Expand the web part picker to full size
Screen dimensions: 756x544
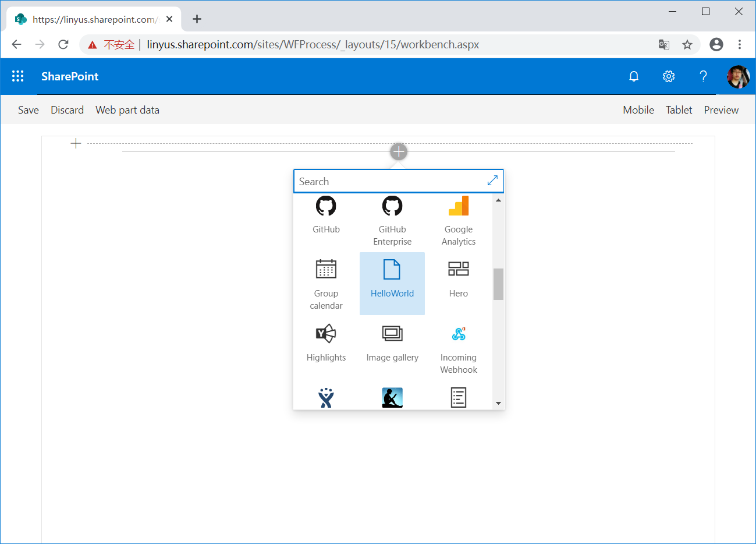pyautogui.click(x=492, y=181)
